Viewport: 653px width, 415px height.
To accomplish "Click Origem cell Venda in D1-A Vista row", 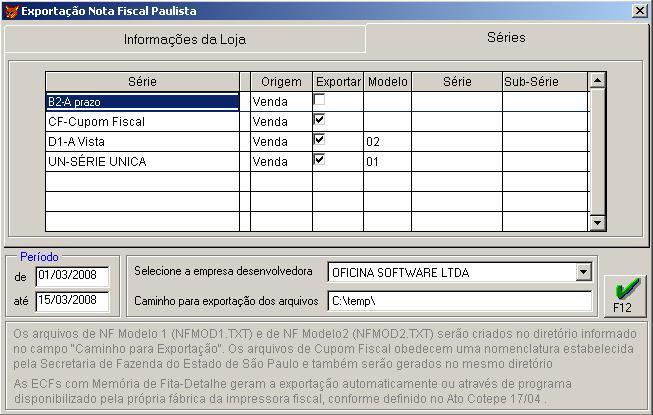I will coord(281,142).
